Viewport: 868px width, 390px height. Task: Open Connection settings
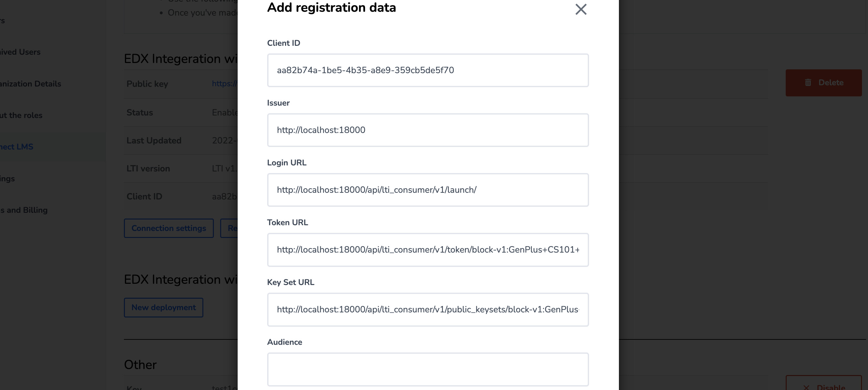[169, 228]
